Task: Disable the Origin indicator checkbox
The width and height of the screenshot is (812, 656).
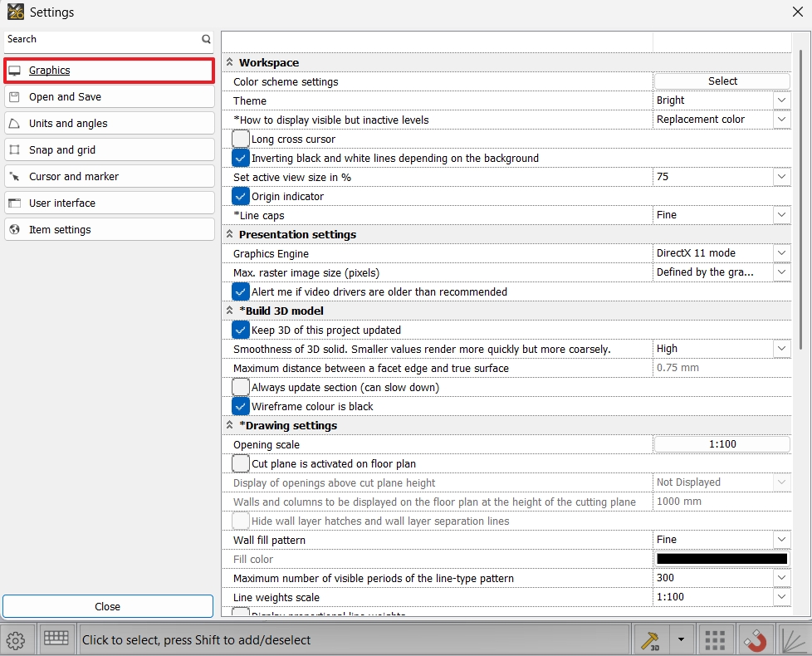Action: (241, 197)
